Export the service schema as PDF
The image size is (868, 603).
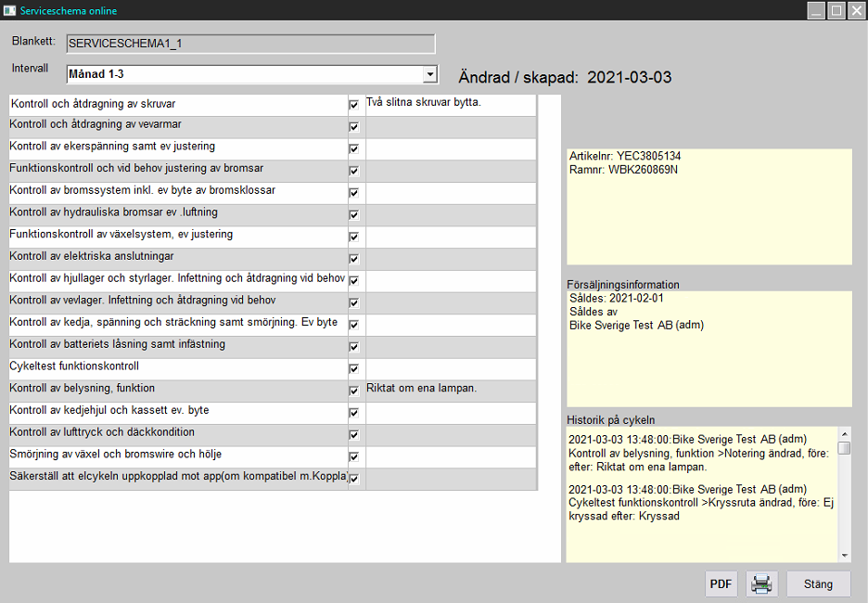pyautogui.click(x=721, y=584)
